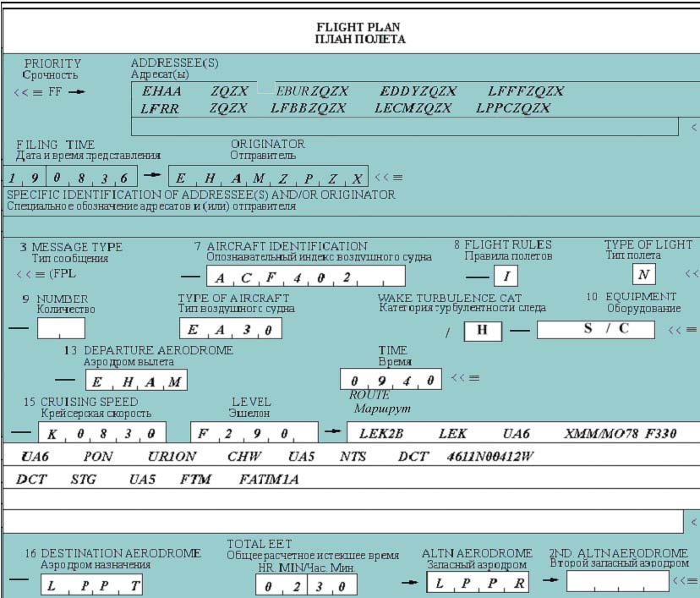The height and width of the screenshot is (598, 700).
Task: Select the Flight Rules box with I
Action: (506, 276)
